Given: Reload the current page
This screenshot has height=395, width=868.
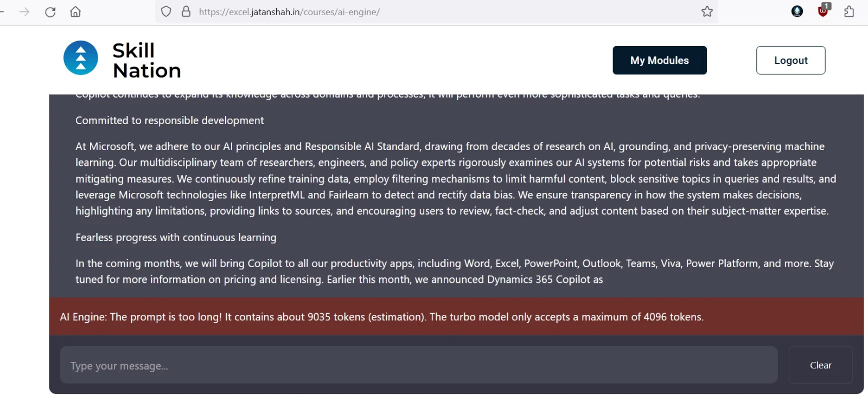Looking at the screenshot, I should click(x=50, y=12).
